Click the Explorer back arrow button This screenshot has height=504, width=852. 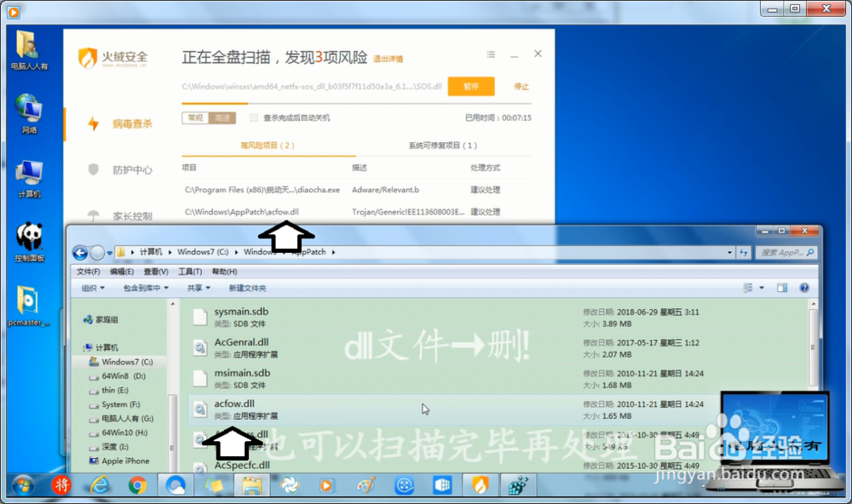80,253
